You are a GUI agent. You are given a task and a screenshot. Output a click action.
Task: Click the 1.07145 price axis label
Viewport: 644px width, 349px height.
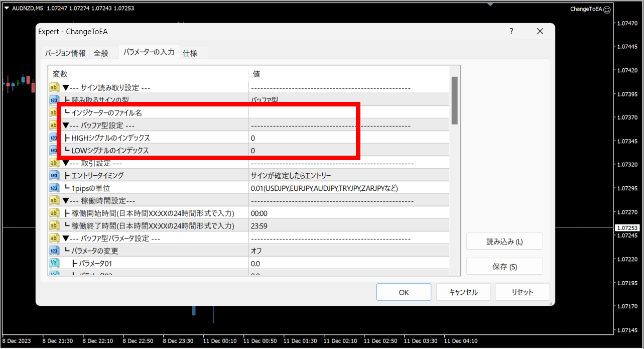point(627,329)
